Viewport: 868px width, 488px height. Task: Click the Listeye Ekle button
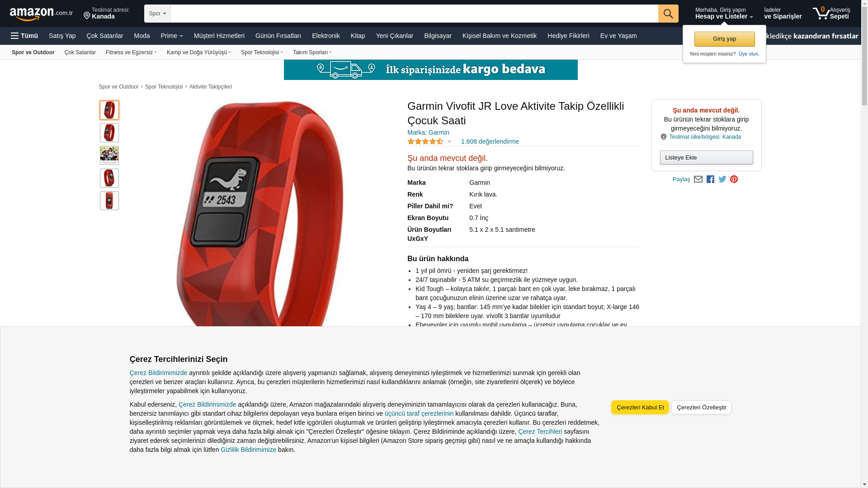[706, 158]
